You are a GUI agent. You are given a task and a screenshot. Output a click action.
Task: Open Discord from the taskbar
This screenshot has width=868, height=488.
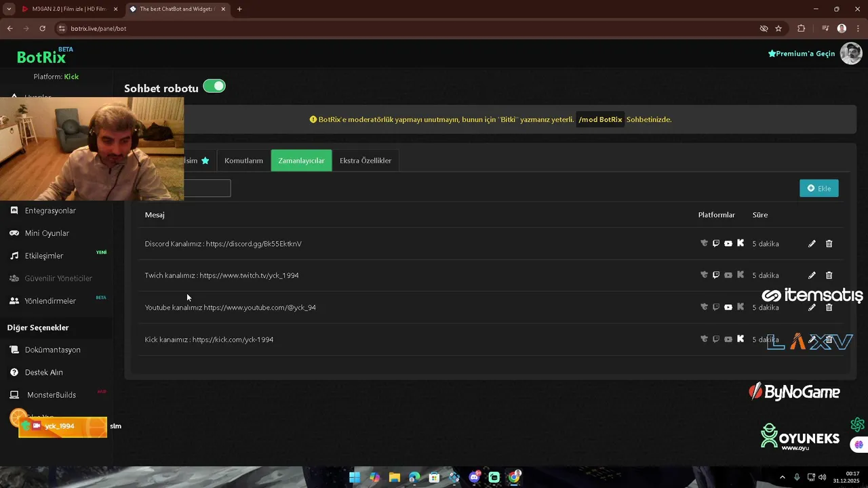(475, 477)
